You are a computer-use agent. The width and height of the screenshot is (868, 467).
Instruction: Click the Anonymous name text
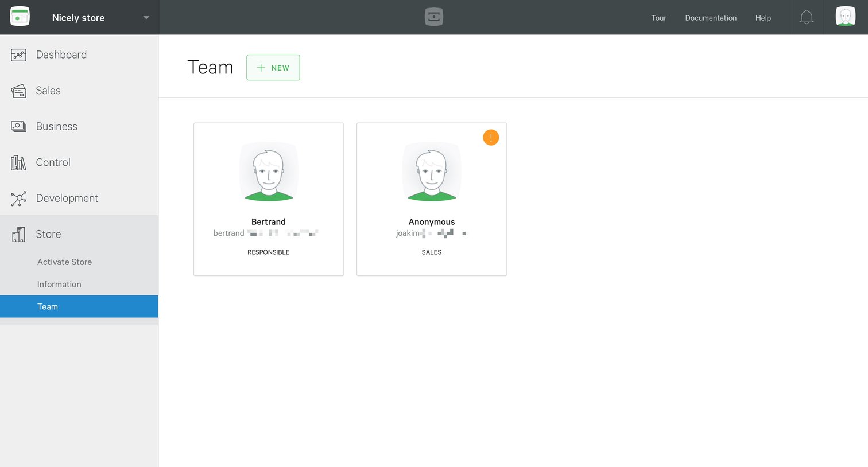point(432,222)
